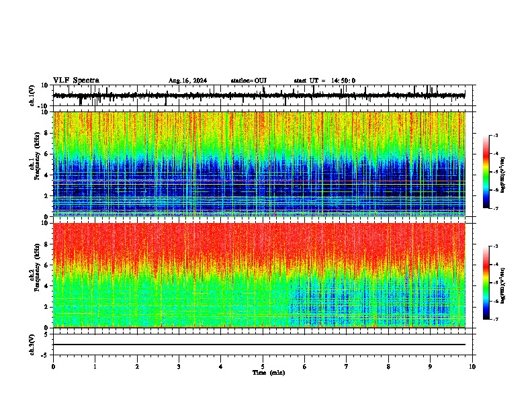The width and height of the screenshot is (532, 411).
Task: Select the date label "Aug.16, 2024"
Action: click(x=187, y=81)
